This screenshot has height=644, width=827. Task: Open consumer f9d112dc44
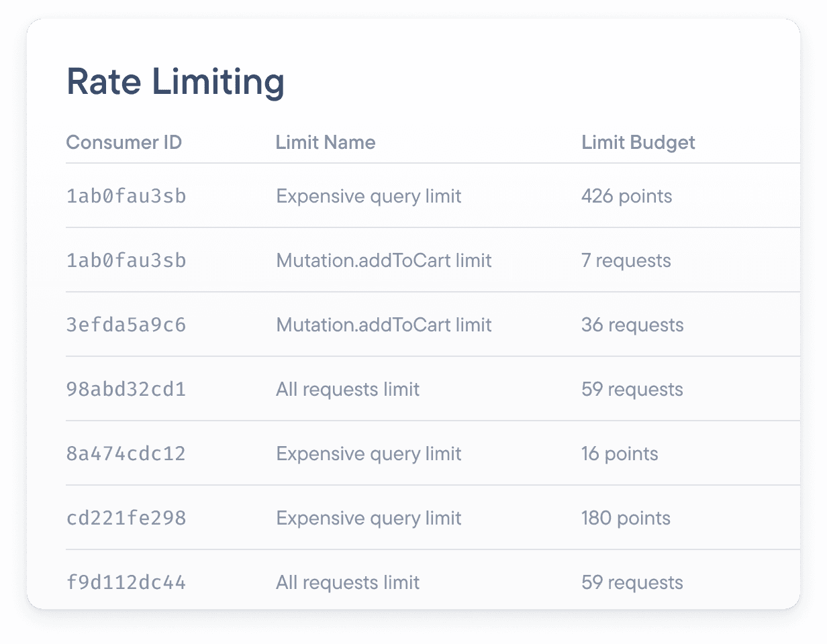(126, 582)
